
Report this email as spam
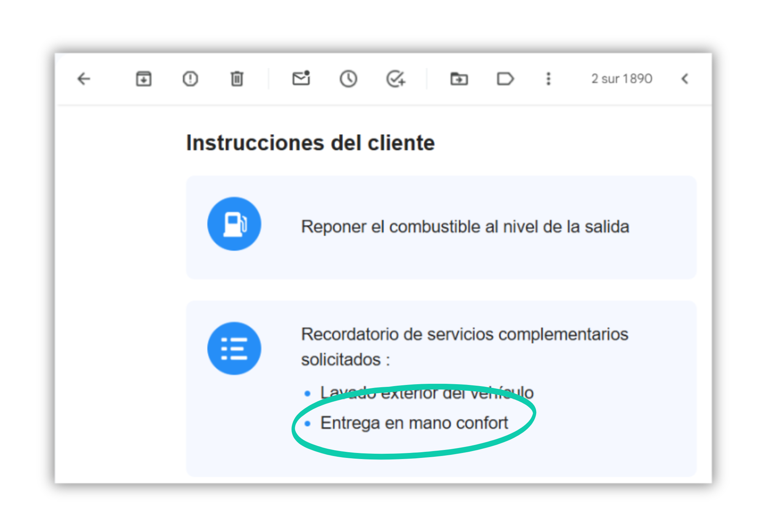(x=190, y=79)
